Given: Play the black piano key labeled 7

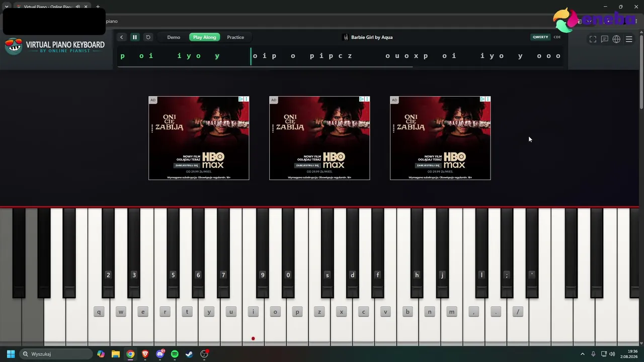Looking at the screenshot, I should [223, 253].
